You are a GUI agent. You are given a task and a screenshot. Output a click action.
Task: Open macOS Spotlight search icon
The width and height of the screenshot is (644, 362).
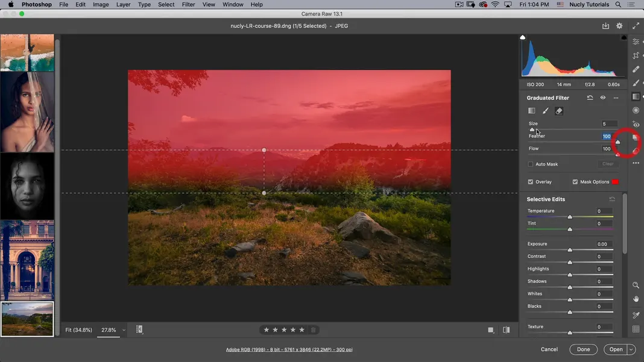coord(617,4)
